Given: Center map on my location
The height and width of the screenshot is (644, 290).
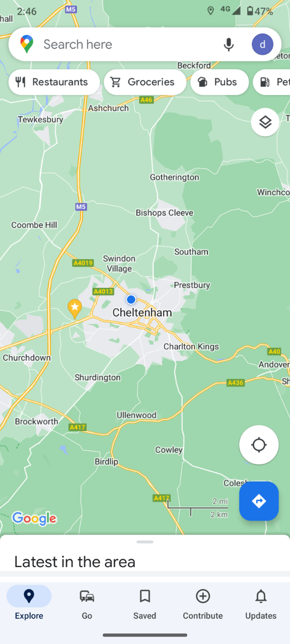Looking at the screenshot, I should tap(259, 445).
